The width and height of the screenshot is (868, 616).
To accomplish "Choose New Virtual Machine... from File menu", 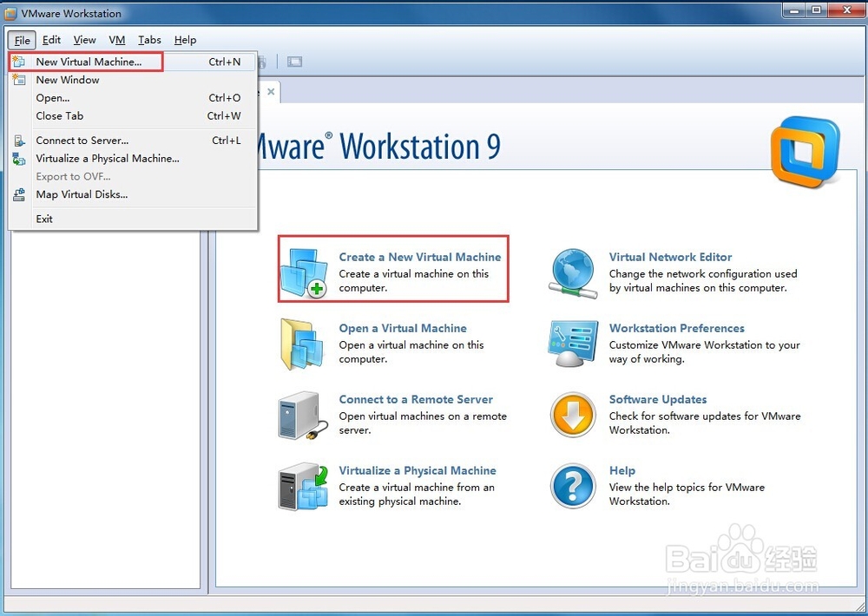I will 132,62.
